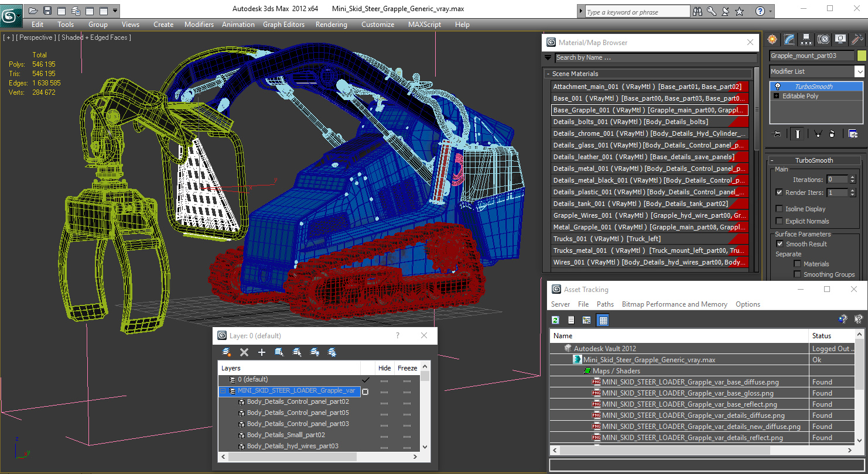This screenshot has height=474, width=868.
Task: Toggle Hide for MINI_SKID_STEER_LOADER layer
Action: coord(384,391)
